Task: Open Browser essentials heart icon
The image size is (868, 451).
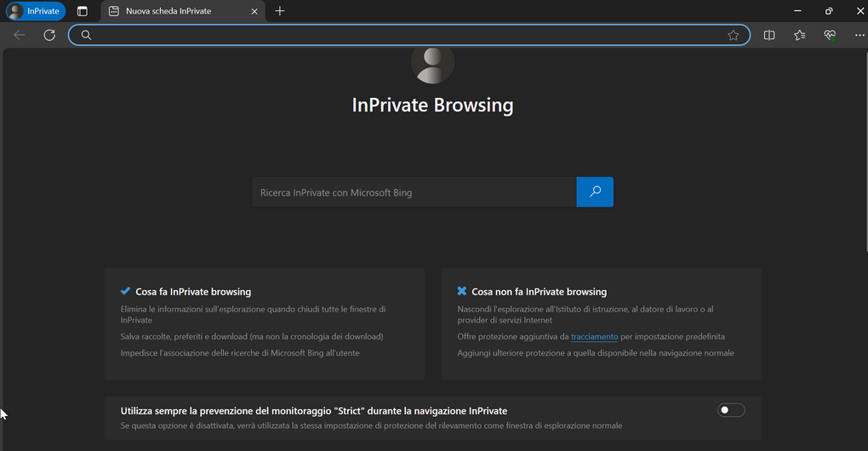Action: point(829,36)
